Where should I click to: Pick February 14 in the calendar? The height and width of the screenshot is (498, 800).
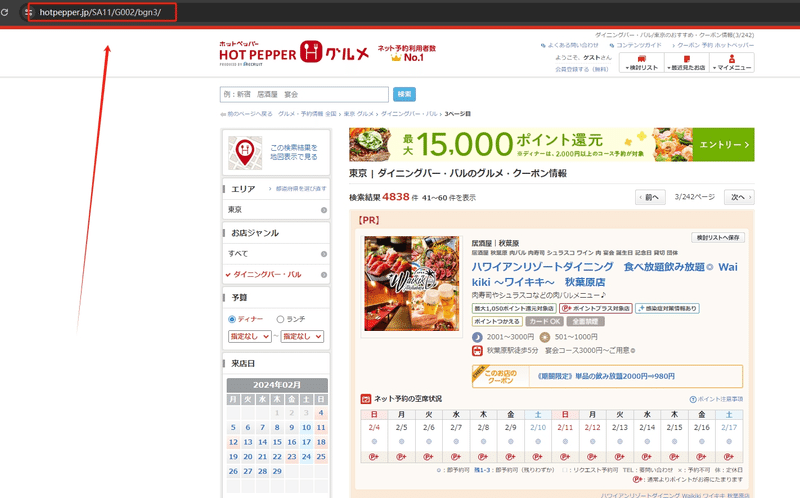click(x=262, y=442)
